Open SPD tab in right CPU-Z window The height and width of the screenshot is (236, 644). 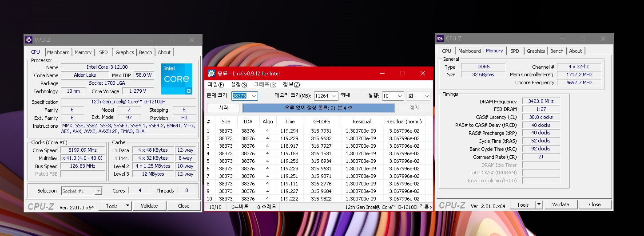(515, 51)
